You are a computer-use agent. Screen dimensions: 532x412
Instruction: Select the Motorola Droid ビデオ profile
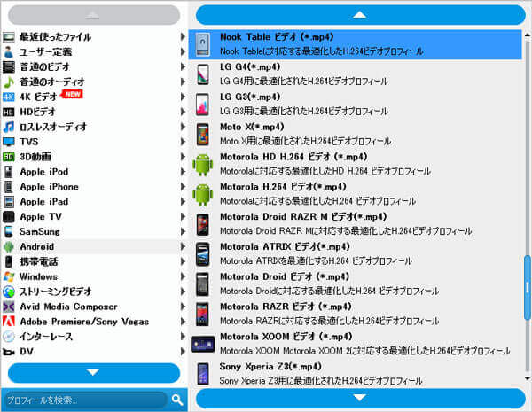click(x=356, y=284)
